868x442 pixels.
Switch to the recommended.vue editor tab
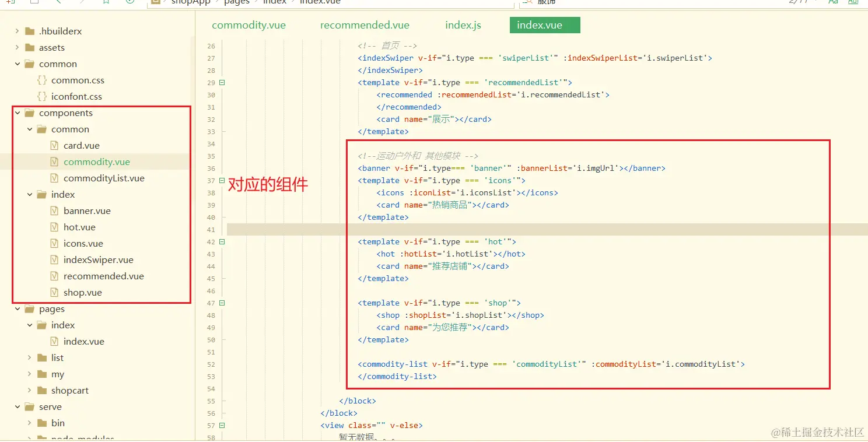click(365, 25)
